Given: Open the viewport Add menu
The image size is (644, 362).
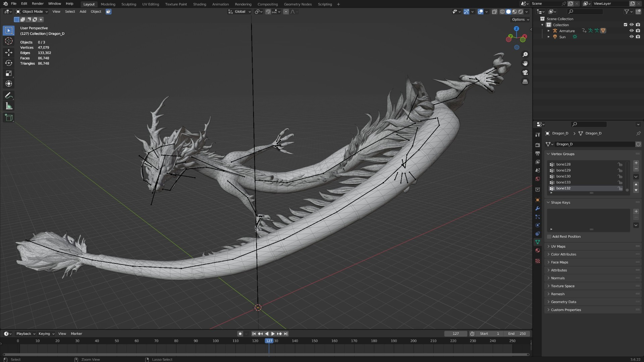Looking at the screenshot, I should 83,12.
